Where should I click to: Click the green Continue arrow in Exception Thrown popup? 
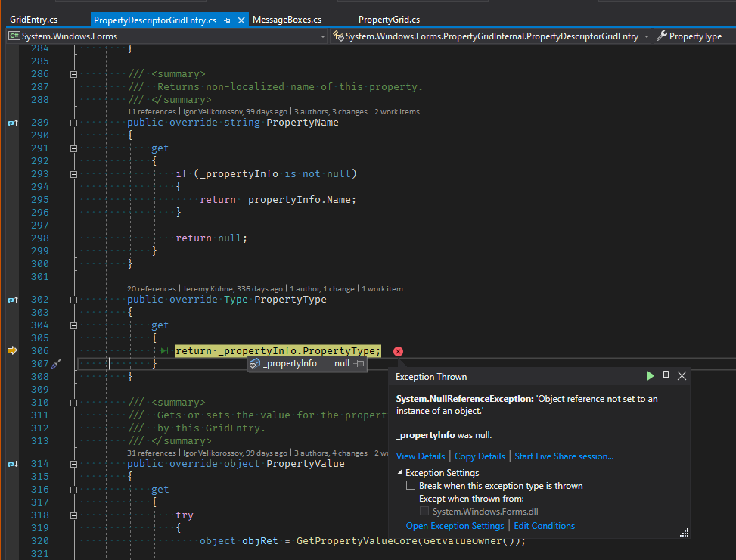[650, 375]
